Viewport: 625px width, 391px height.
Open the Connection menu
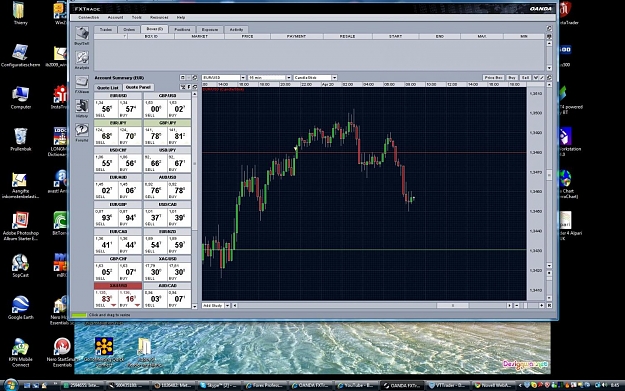pos(88,18)
